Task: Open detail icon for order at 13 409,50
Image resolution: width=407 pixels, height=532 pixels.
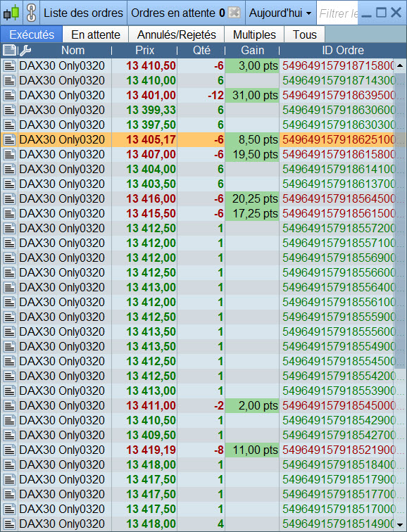Action: pos(9,435)
